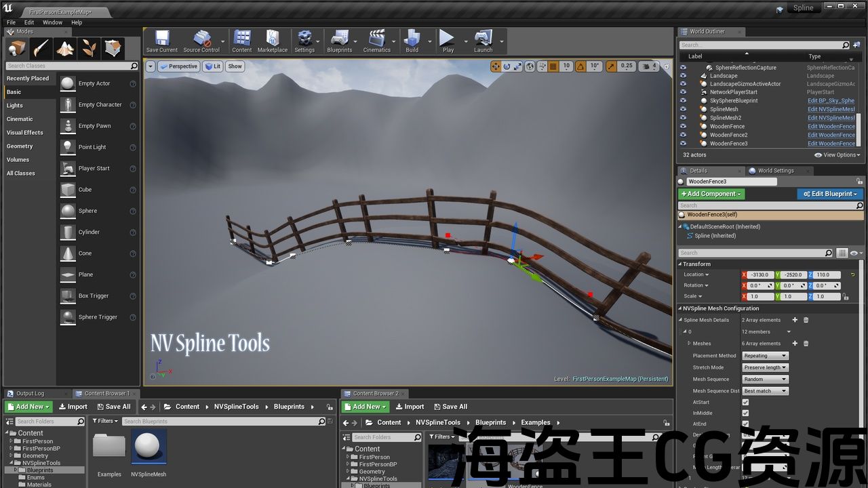The height and width of the screenshot is (488, 868).
Task: Open the Placement Method dropdown
Action: tap(765, 356)
